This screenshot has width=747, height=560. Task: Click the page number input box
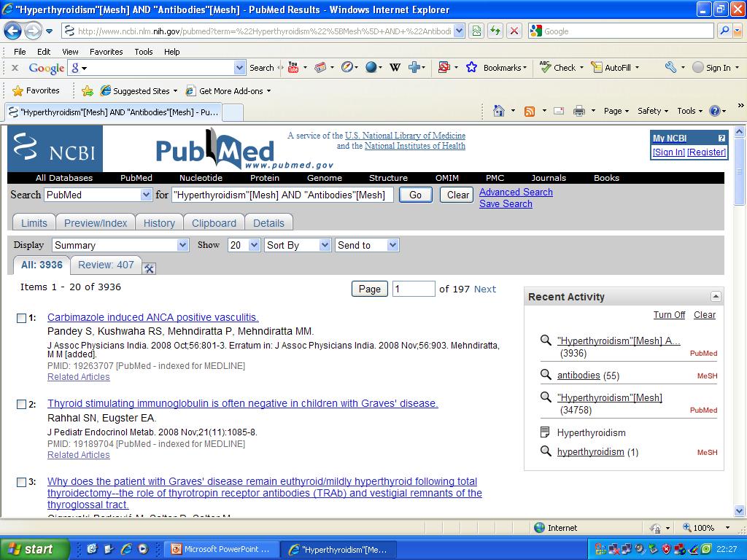(414, 289)
